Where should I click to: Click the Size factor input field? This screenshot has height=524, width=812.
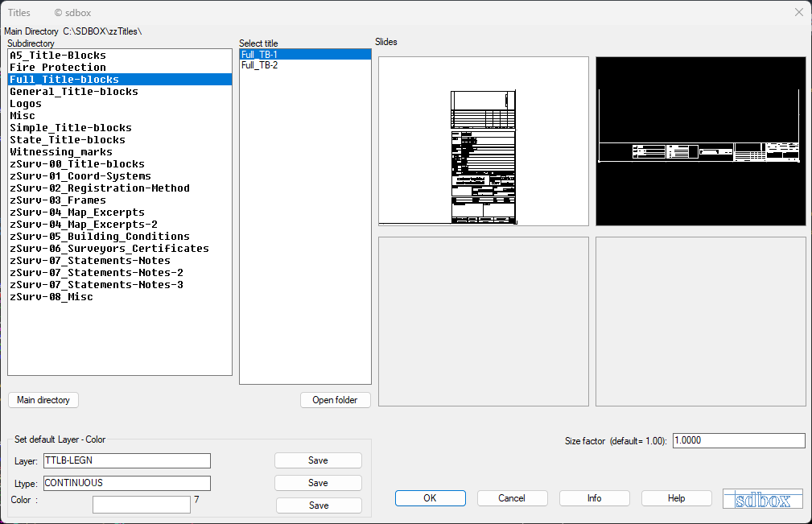[x=739, y=440]
